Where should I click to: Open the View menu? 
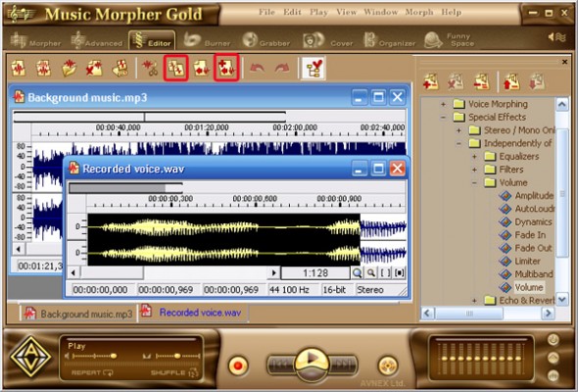tap(346, 12)
